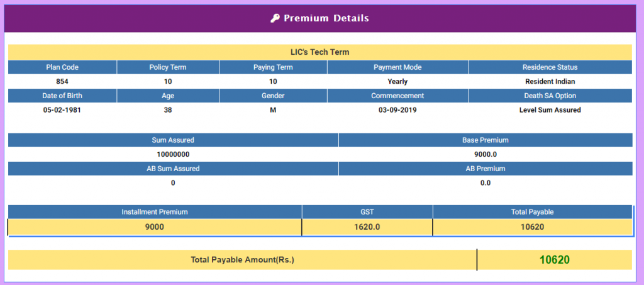Click the green 10620 total amount

[555, 260]
